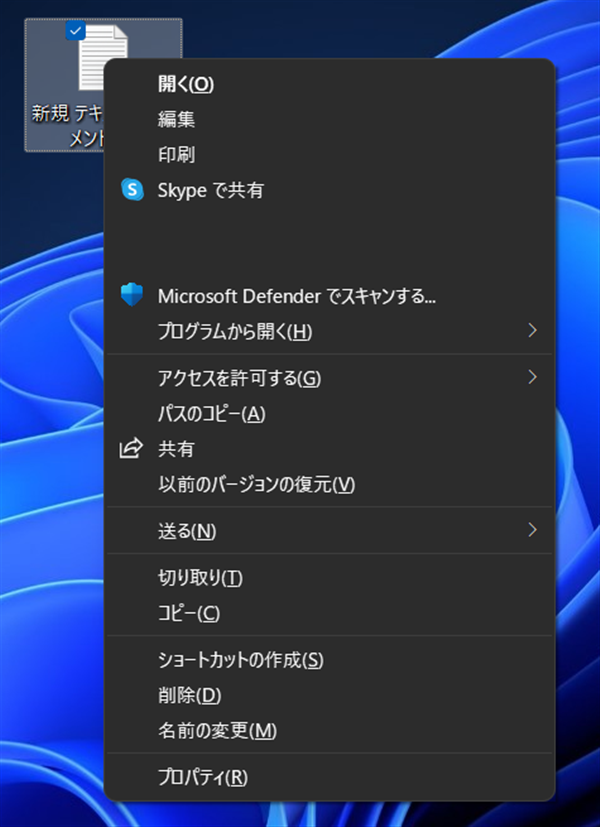Select コピー(C) to copy the file
The width and height of the screenshot is (600, 827).
coord(330,613)
